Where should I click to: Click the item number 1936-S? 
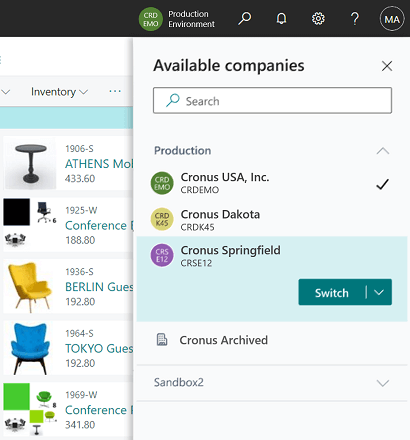click(x=79, y=272)
